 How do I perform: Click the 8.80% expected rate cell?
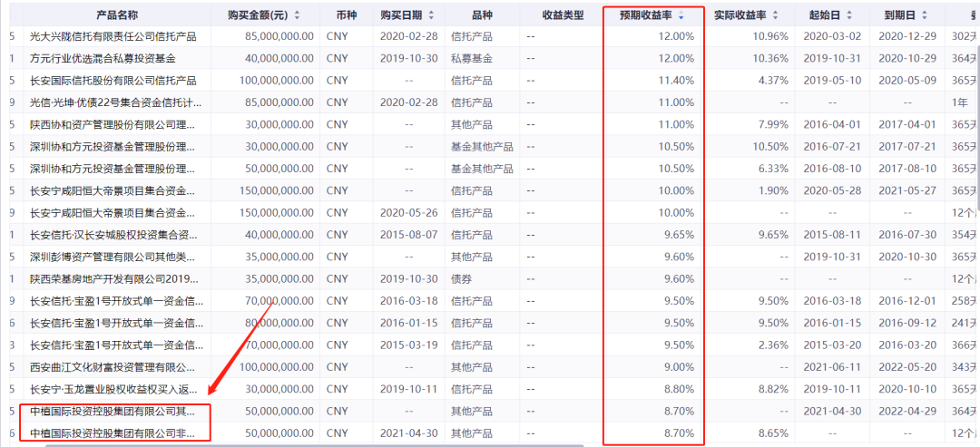[679, 390]
